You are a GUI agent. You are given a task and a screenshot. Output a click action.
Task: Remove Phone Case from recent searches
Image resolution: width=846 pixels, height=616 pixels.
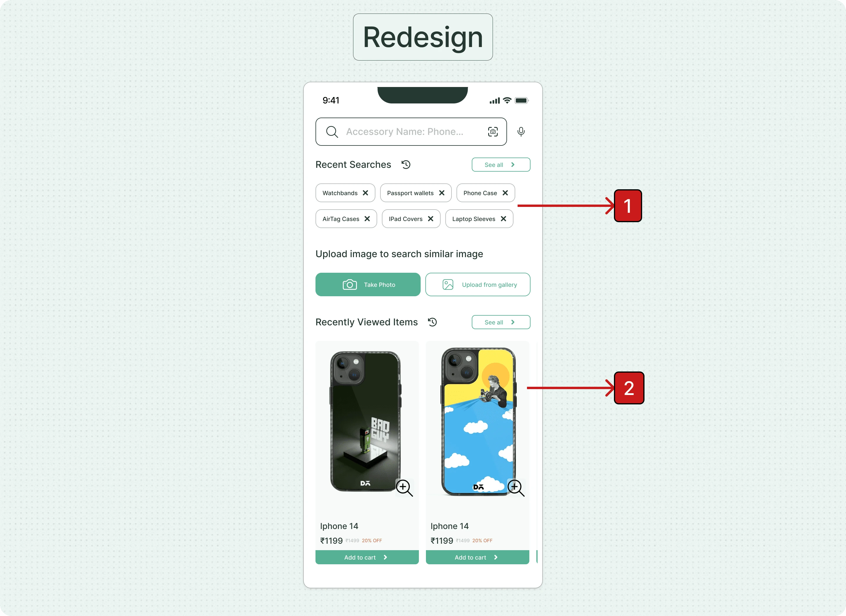[x=506, y=192]
